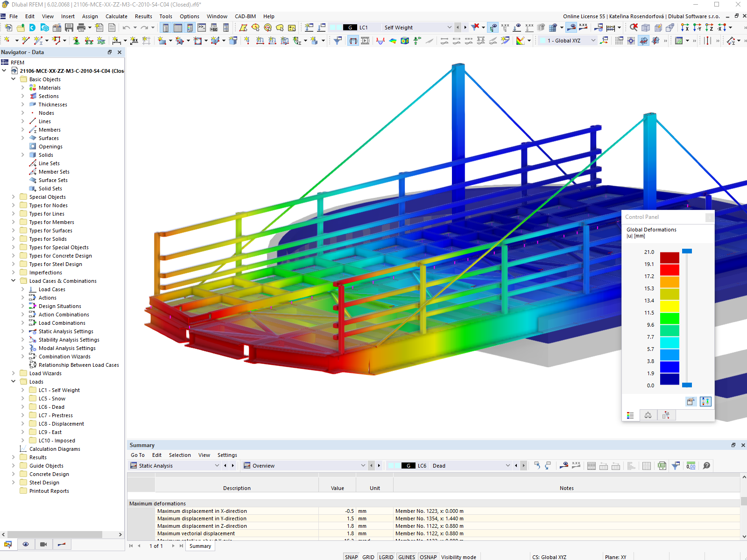The image size is (747, 560).
Task: Open the Results menu
Action: tap(143, 16)
